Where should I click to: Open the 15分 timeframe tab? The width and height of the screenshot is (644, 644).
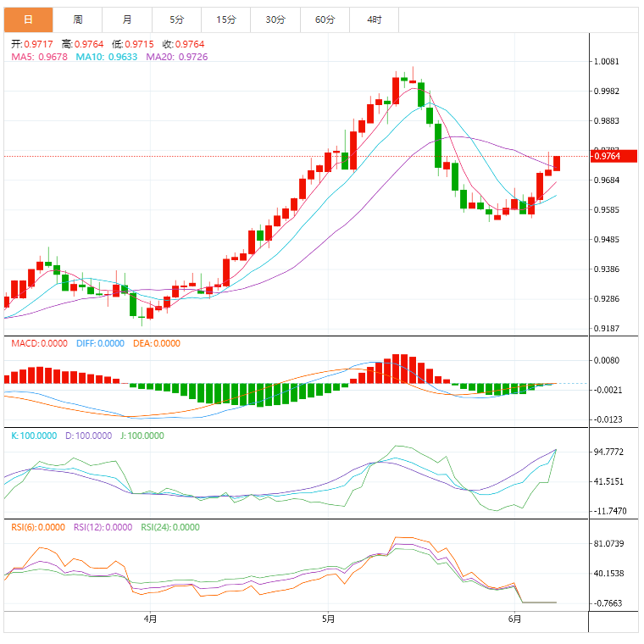coord(226,19)
